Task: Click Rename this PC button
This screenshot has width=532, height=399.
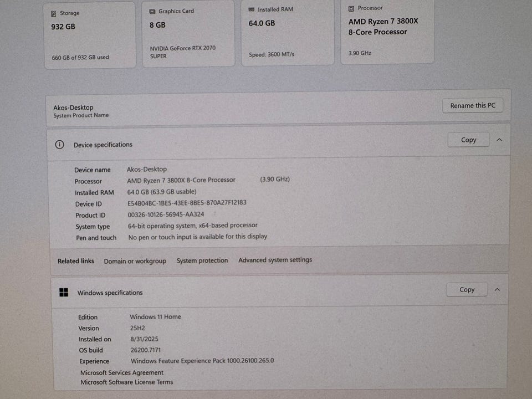Action: coord(473,105)
